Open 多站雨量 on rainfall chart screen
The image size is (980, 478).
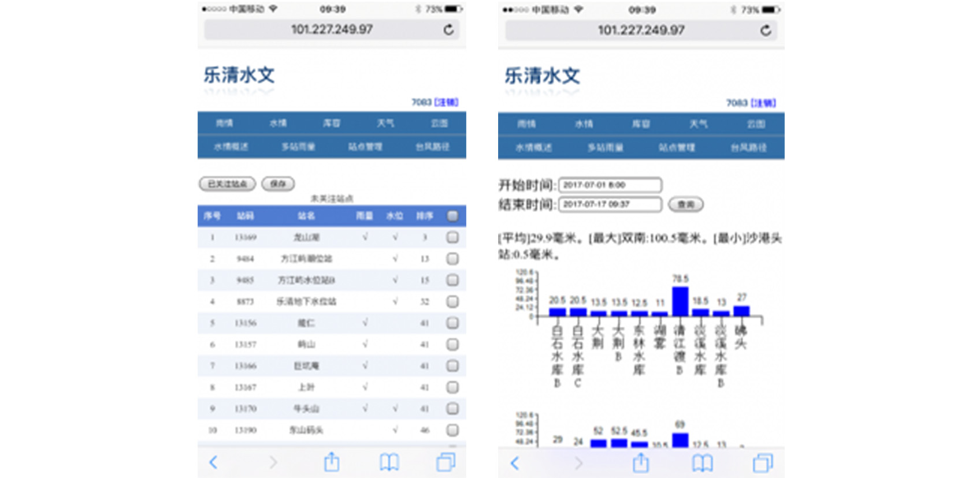point(606,148)
